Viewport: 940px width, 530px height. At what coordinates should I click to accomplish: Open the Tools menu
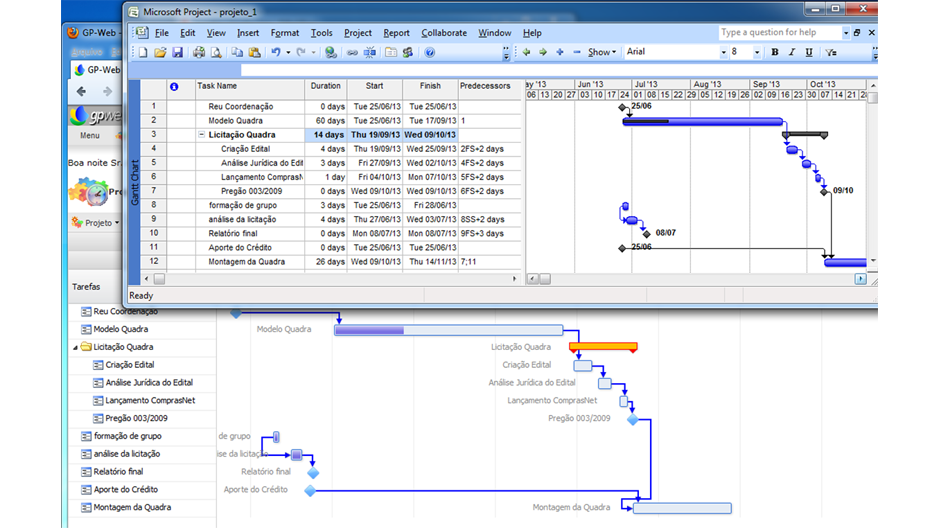pos(322,33)
